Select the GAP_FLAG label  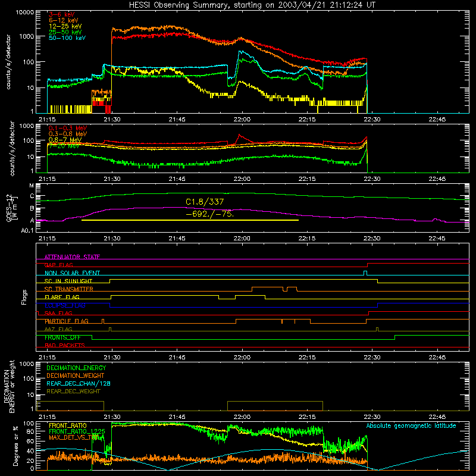(x=58, y=265)
